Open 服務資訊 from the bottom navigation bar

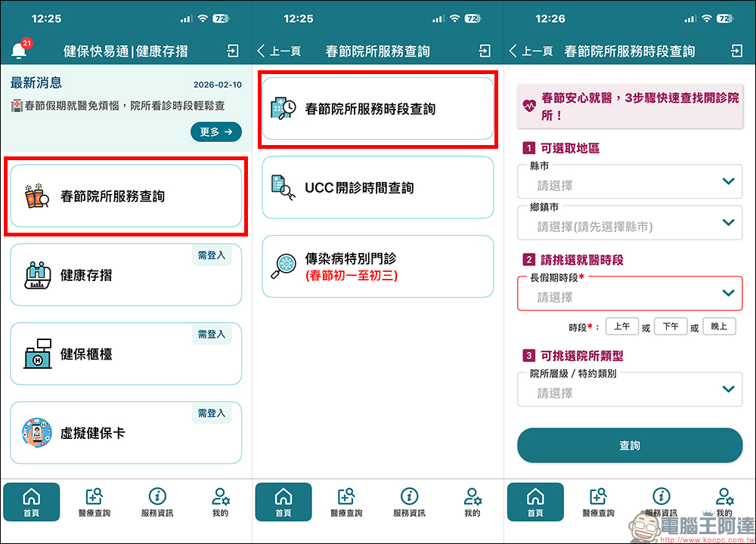(157, 501)
